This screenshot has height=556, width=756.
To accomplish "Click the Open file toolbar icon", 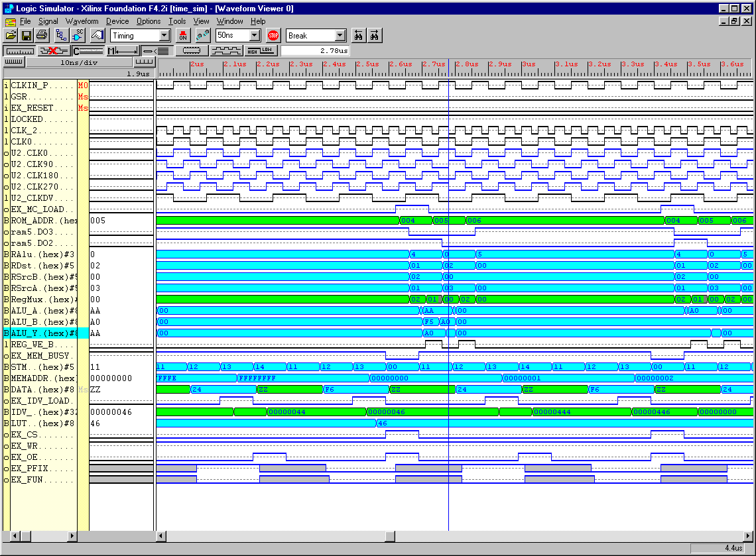I will coord(11,36).
